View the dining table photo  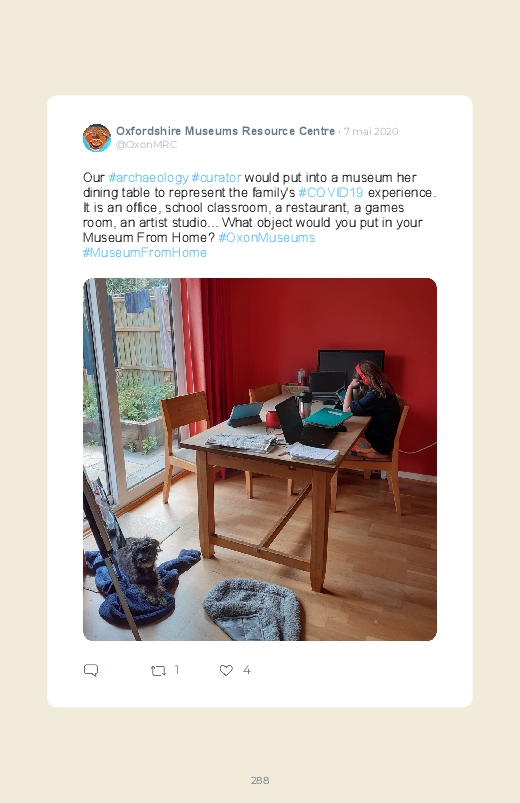point(260,459)
